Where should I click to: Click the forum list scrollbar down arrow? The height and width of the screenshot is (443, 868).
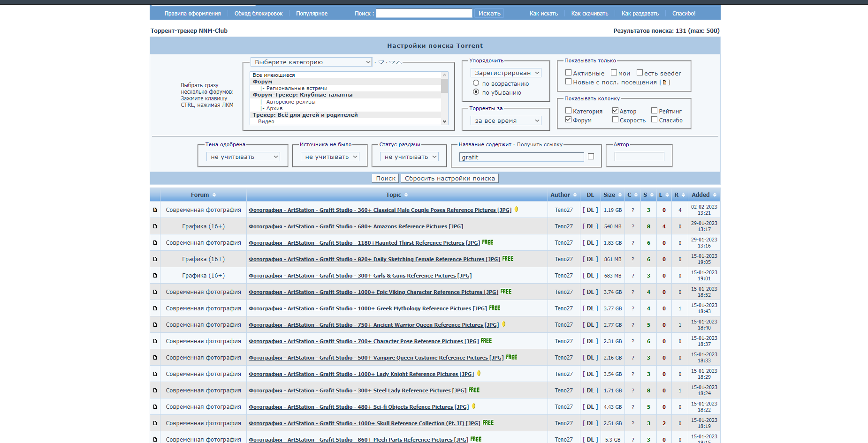click(444, 121)
